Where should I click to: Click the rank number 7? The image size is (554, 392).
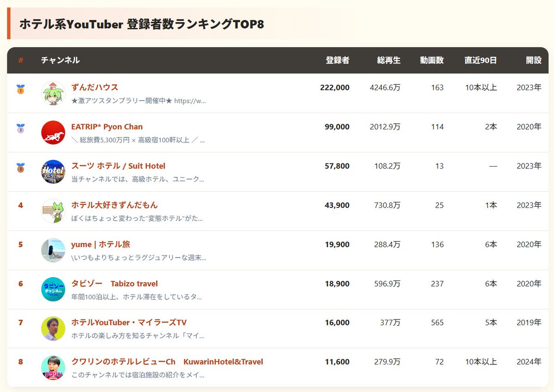click(20, 322)
